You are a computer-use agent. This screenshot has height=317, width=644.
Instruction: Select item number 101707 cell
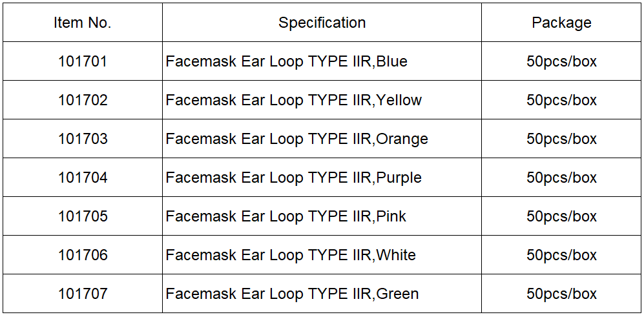pos(83,294)
